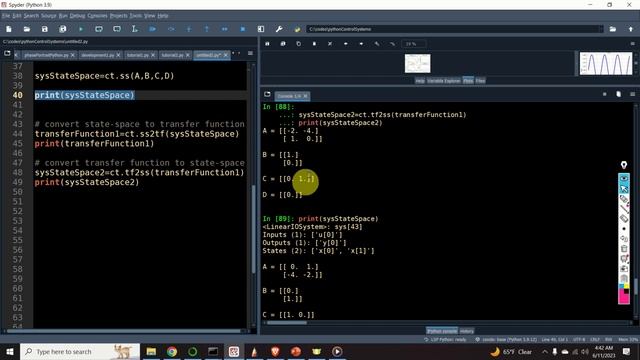The image size is (640, 360).
Task: Create a new file in Spyder toolbar
Action: pos(9,29)
